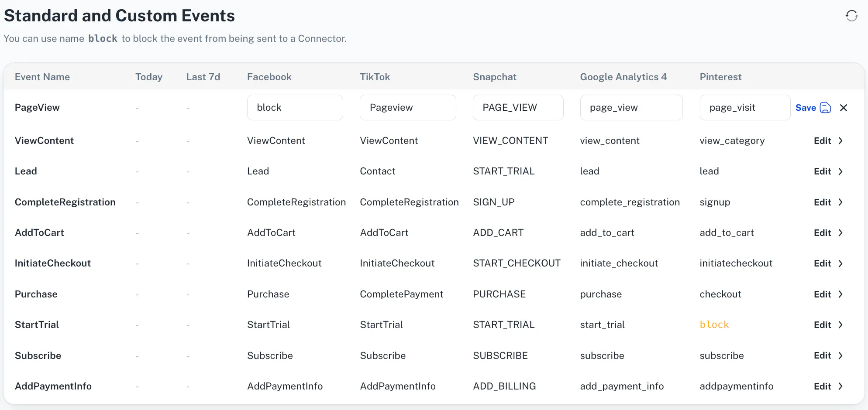Viewport: 868px width, 410px height.
Task: Click the Event Name column header
Action: click(x=42, y=77)
